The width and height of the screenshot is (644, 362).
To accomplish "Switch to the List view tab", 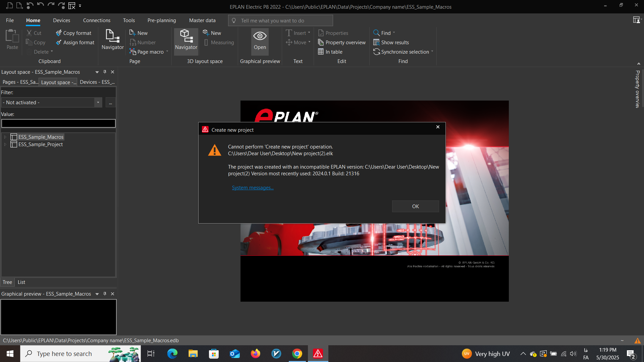I will coord(21,282).
